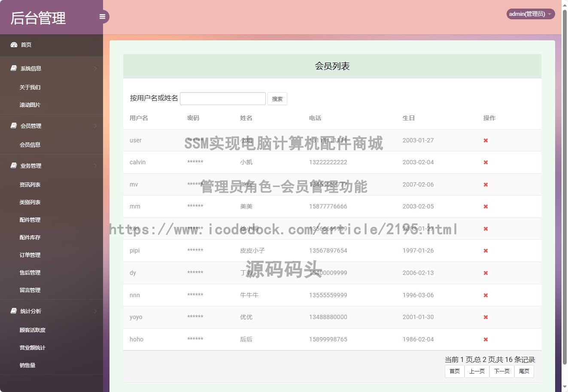Click the 后台管理 header title
Viewport: 568px width, 392px height.
click(38, 18)
